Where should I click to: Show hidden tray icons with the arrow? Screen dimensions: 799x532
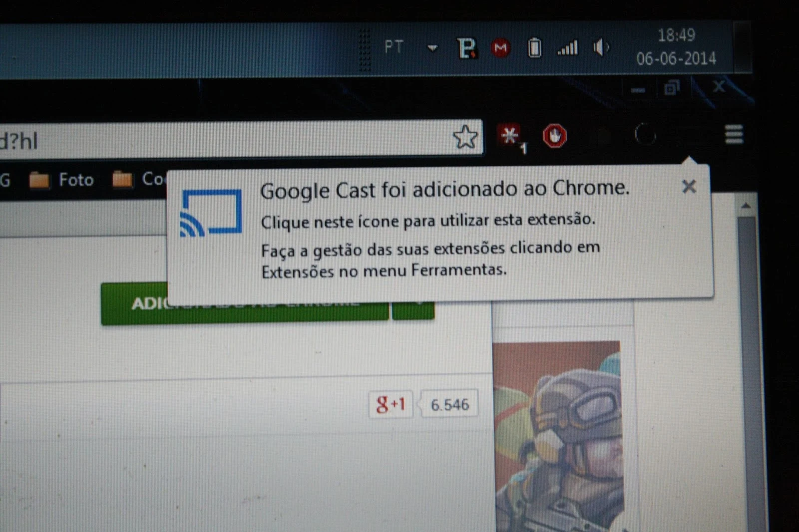[x=432, y=48]
